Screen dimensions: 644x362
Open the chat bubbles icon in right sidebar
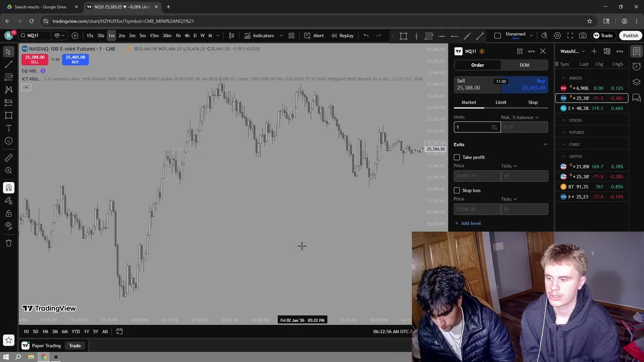tap(636, 98)
